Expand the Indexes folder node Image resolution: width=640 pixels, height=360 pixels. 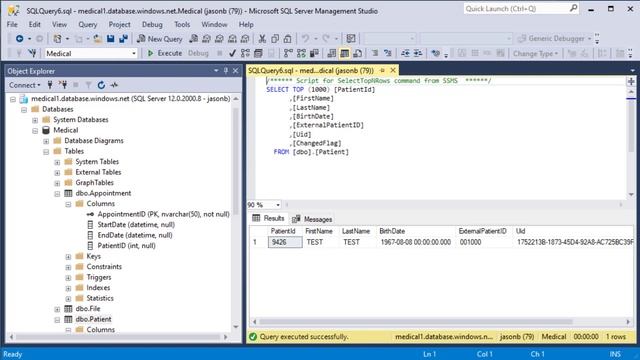click(x=68, y=288)
